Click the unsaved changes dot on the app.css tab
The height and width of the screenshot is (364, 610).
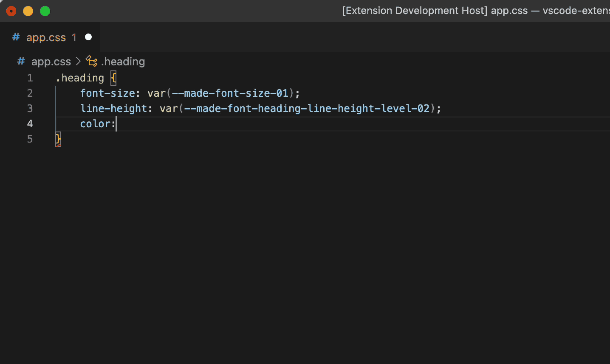point(88,37)
